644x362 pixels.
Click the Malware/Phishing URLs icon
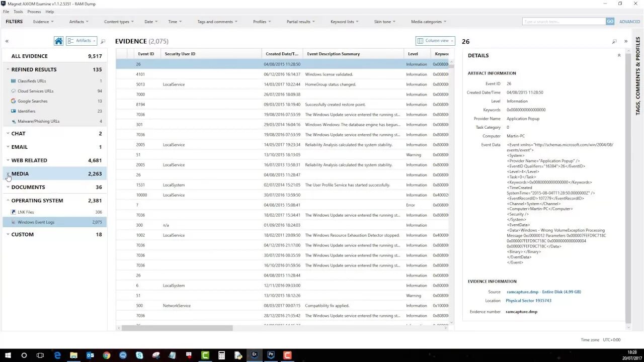tap(14, 121)
